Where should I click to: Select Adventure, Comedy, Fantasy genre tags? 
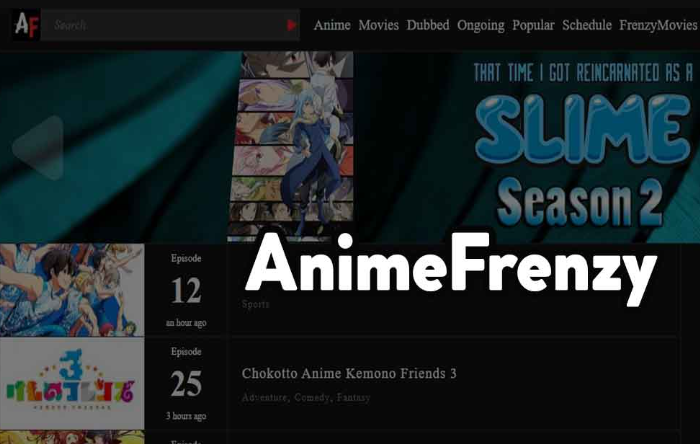[x=306, y=397]
